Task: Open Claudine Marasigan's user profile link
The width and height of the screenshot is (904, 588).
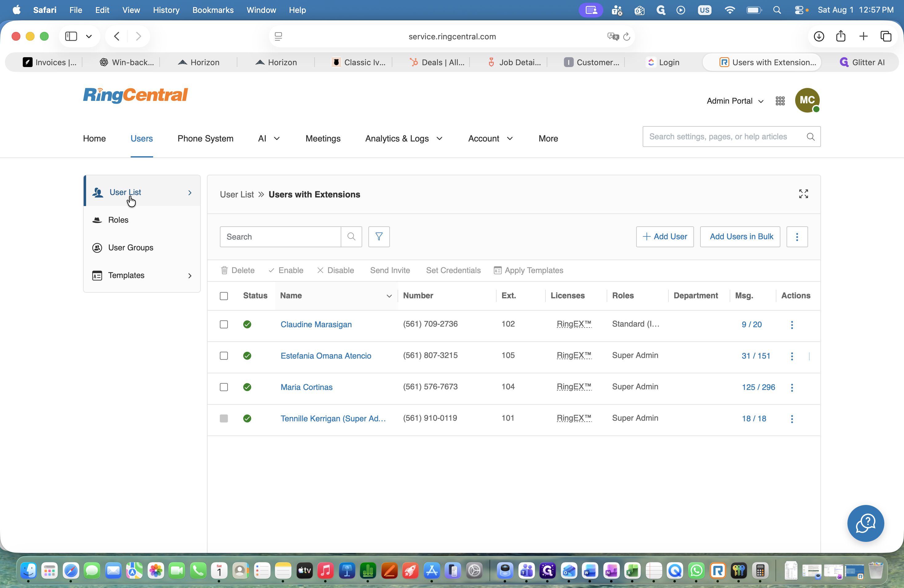Action: [316, 324]
